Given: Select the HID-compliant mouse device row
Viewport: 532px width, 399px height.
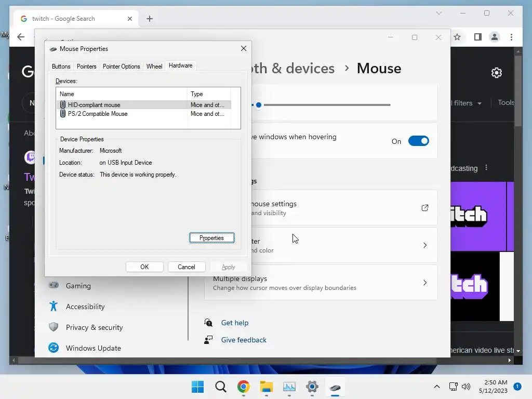Looking at the screenshot, I should [144, 105].
